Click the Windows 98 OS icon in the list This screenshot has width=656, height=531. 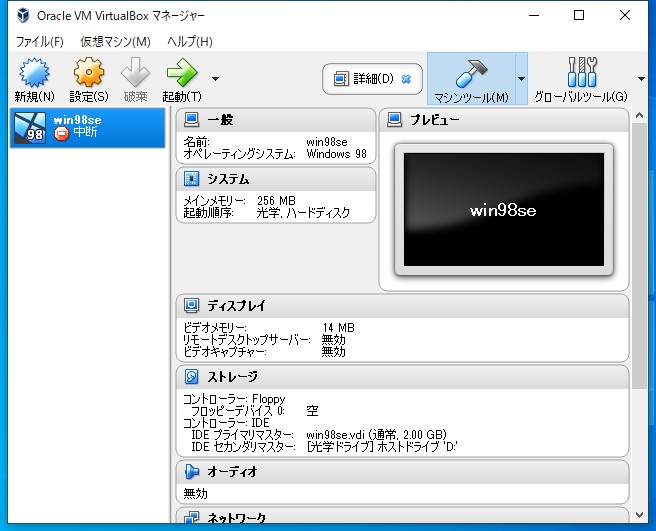pos(30,128)
